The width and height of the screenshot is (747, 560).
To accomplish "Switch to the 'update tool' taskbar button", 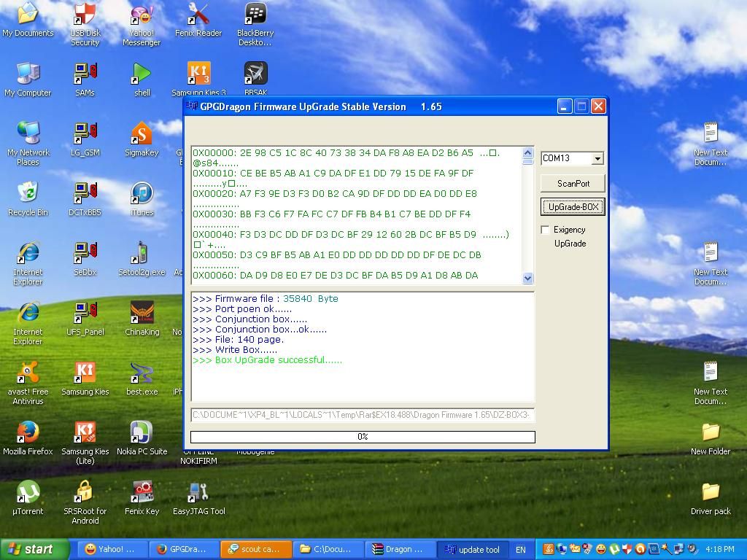I will 472,550.
